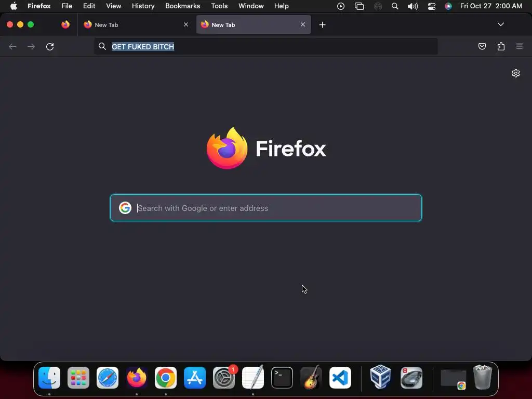Viewport: 532px width, 399px height.
Task: Open Spotlight search in menu bar
Action: click(395, 6)
